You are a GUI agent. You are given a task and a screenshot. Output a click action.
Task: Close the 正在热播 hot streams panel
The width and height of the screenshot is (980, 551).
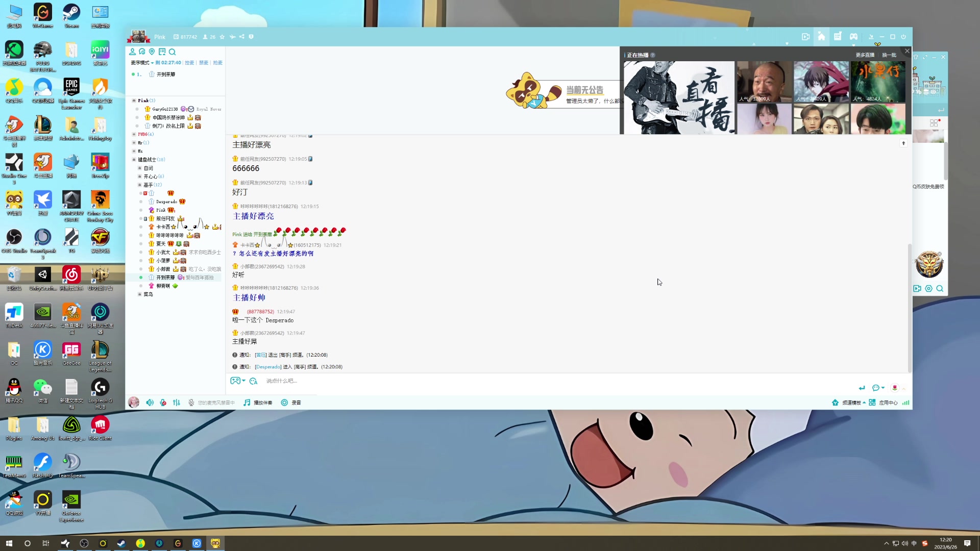click(907, 51)
